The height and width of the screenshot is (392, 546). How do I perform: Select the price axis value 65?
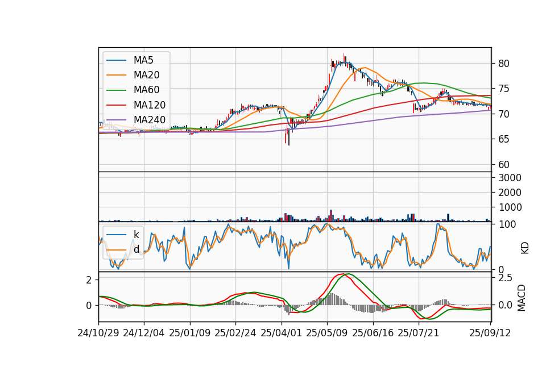click(503, 139)
